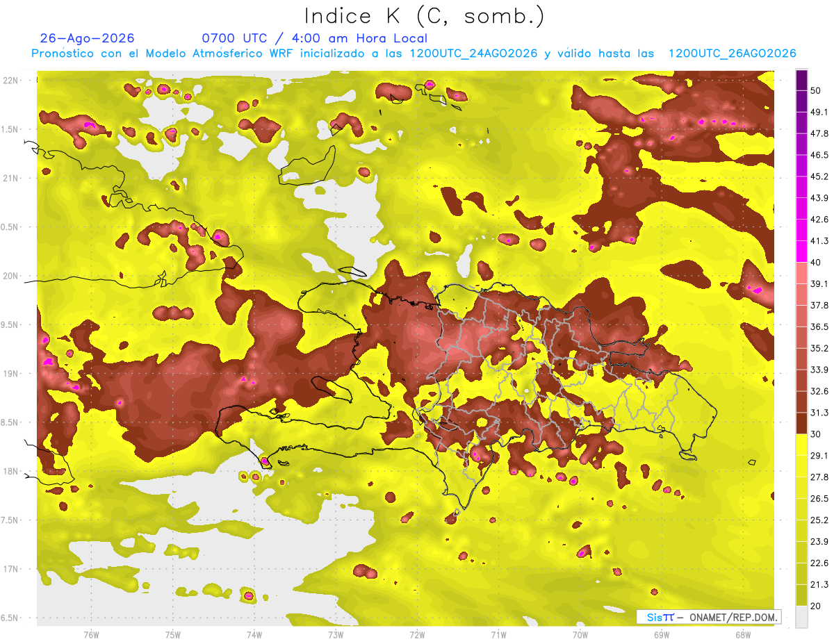
Task: Click the colorbar value "33.9"
Action: point(819,370)
